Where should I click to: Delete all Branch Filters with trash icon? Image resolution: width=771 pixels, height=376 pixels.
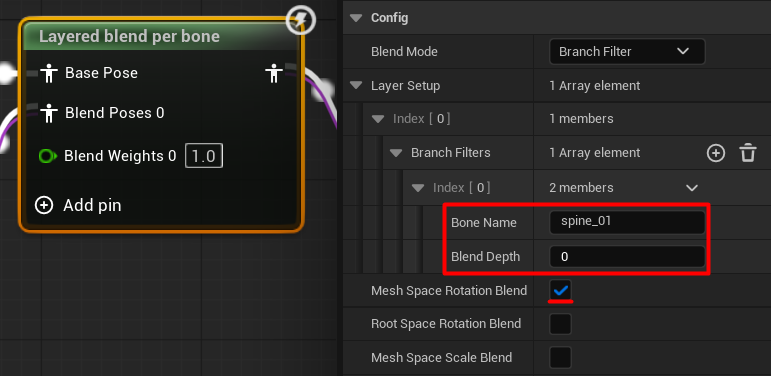(x=747, y=153)
